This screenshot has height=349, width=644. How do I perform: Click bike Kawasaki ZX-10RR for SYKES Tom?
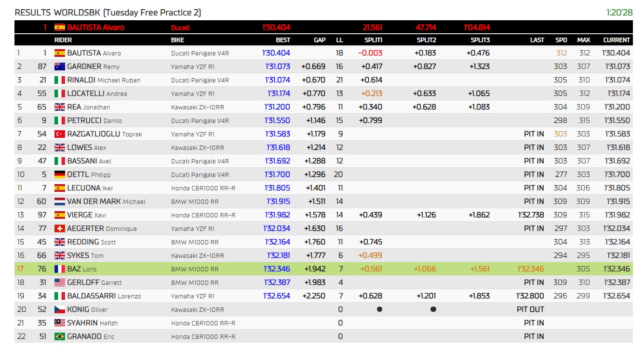coord(198,255)
